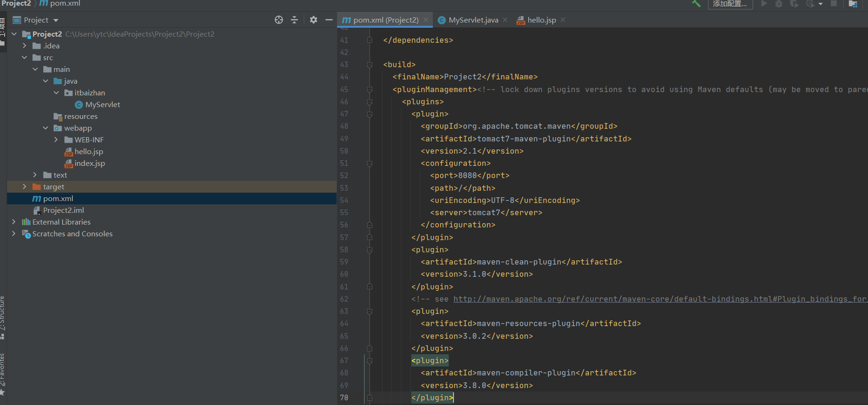Click line number 70 in gutter
The width and height of the screenshot is (868, 405).
(344, 397)
